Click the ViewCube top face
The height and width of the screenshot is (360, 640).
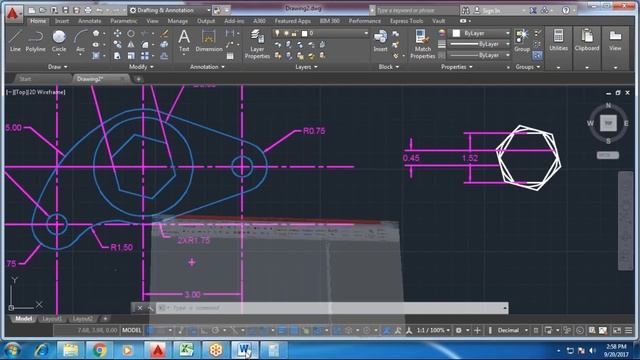[608, 123]
